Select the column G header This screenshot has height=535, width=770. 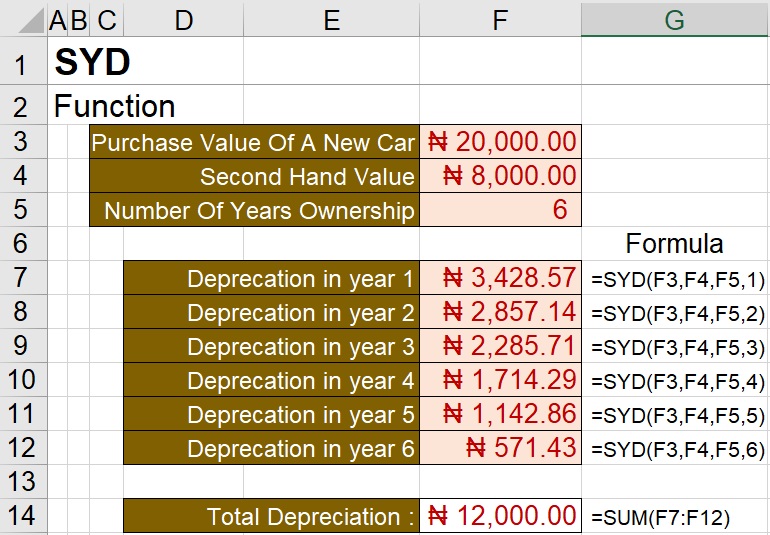675,19
